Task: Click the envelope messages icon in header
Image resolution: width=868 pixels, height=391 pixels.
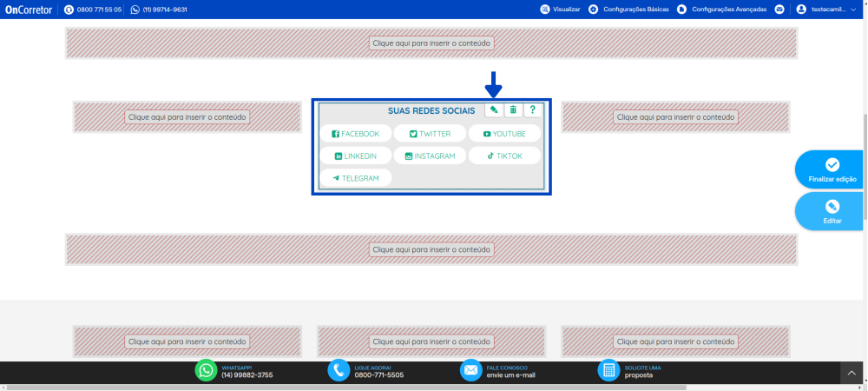Action: [779, 10]
